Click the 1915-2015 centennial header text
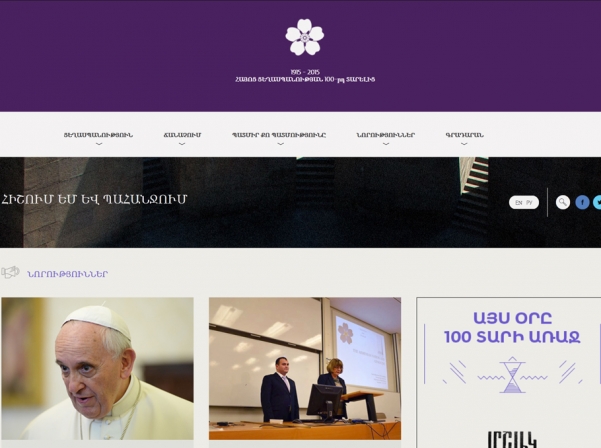Image resolution: width=601 pixels, height=448 pixels. point(305,76)
